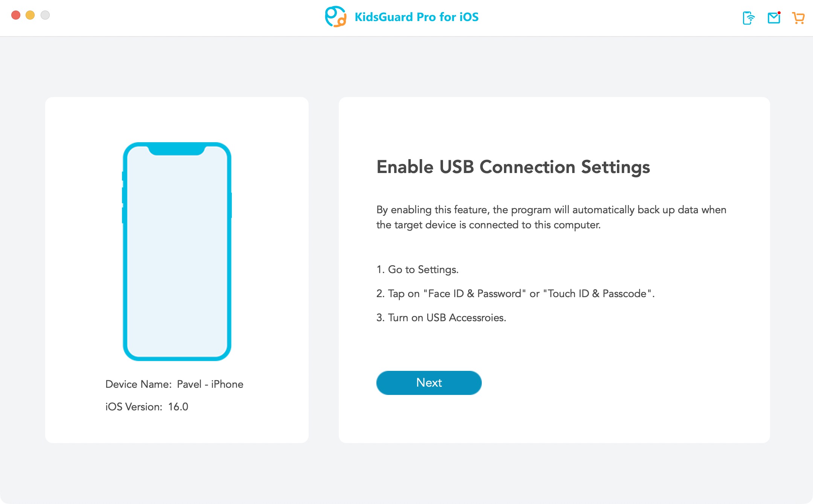
Task: Click the "Pavel - iPhone" name value
Action: (x=210, y=384)
